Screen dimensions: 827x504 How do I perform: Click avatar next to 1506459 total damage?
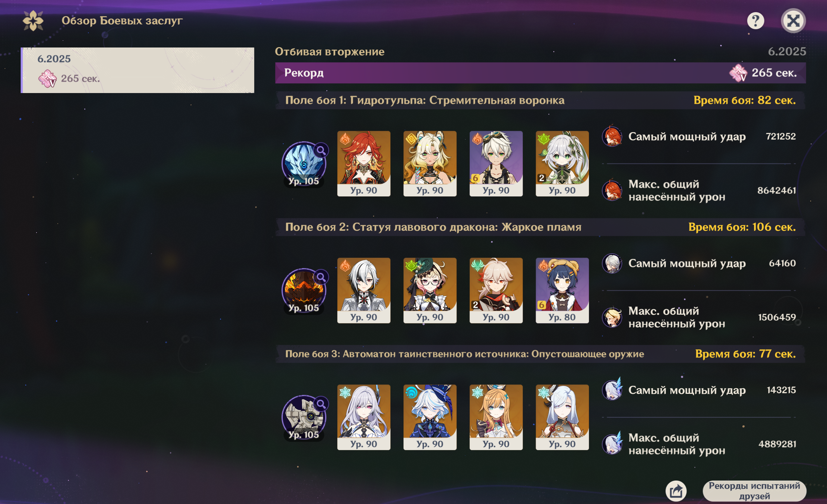[612, 317]
